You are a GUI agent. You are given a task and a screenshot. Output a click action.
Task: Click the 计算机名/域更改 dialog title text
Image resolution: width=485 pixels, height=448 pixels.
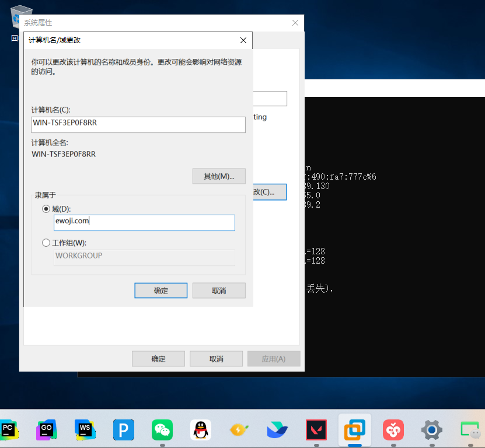coord(55,40)
